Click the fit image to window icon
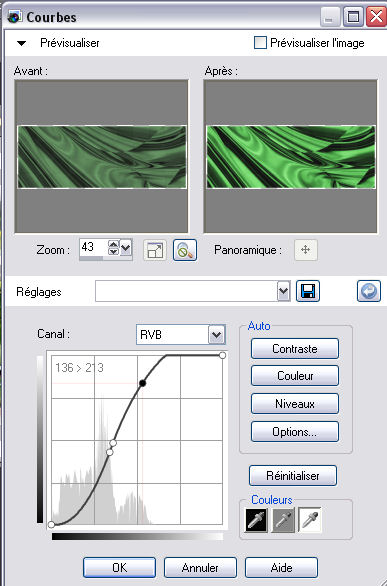The width and height of the screenshot is (387, 586). (155, 250)
